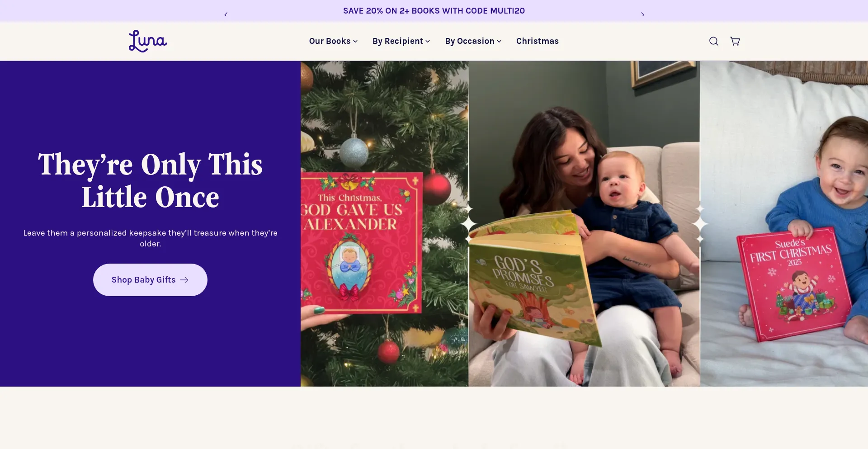This screenshot has height=449, width=868.
Task: Click the SAVE 20% MULTI20 promo banner text
Action: pyautogui.click(x=434, y=11)
